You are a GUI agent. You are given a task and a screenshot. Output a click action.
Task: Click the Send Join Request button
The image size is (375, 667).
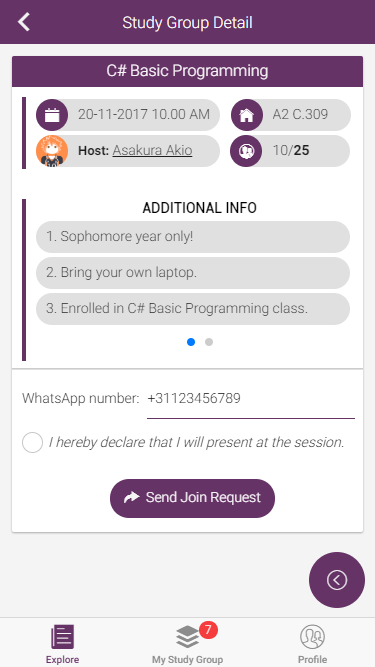pos(192,498)
